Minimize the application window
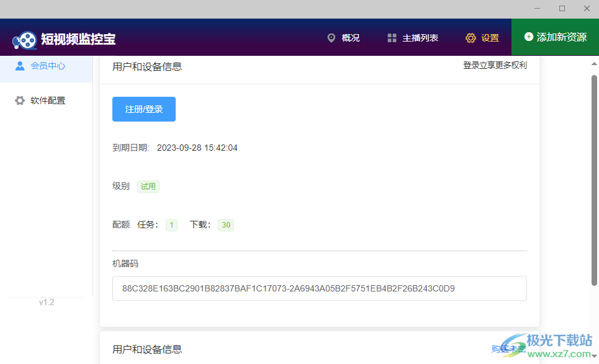Image resolution: width=599 pixels, height=364 pixels. coord(537,9)
